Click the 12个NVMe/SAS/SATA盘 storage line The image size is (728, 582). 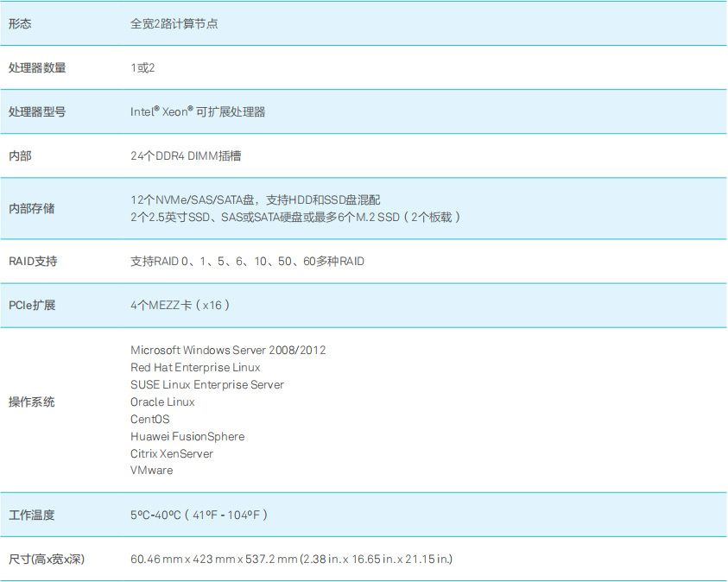255,199
